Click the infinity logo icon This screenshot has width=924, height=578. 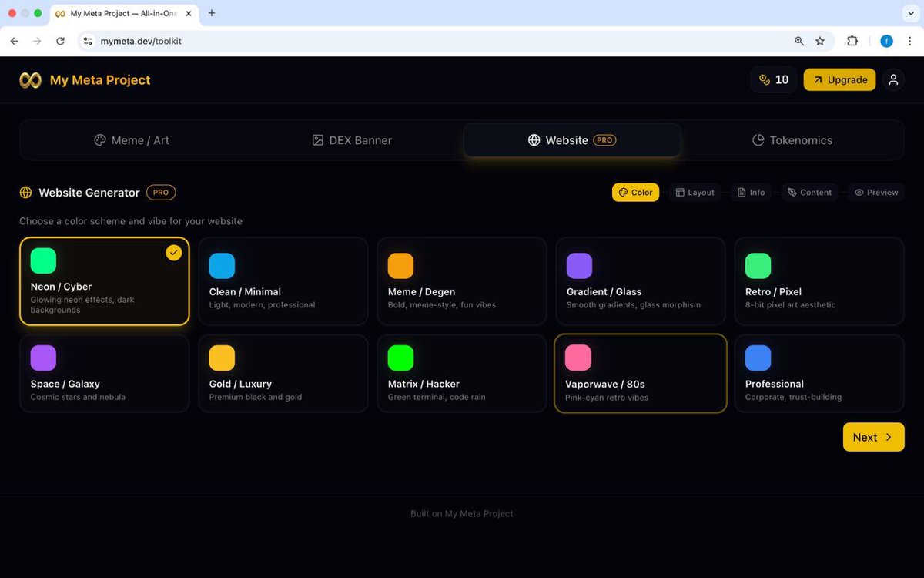[30, 80]
